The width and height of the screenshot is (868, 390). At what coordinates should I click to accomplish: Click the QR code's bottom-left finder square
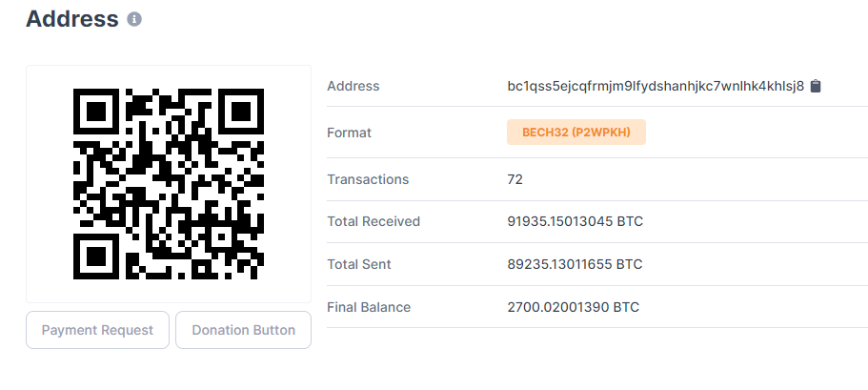(96, 257)
